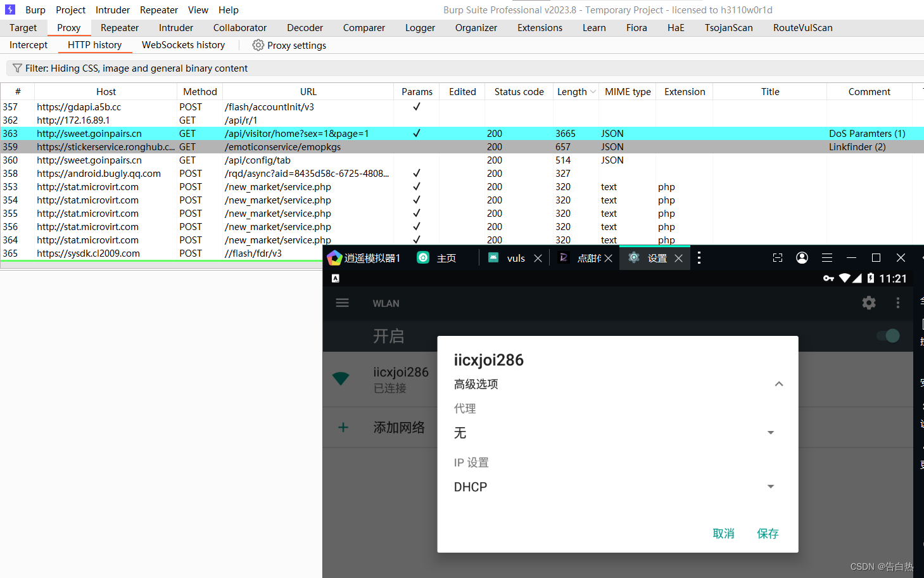Open the emulator hamburger menu icon
The height and width of the screenshot is (578, 924).
point(827,258)
